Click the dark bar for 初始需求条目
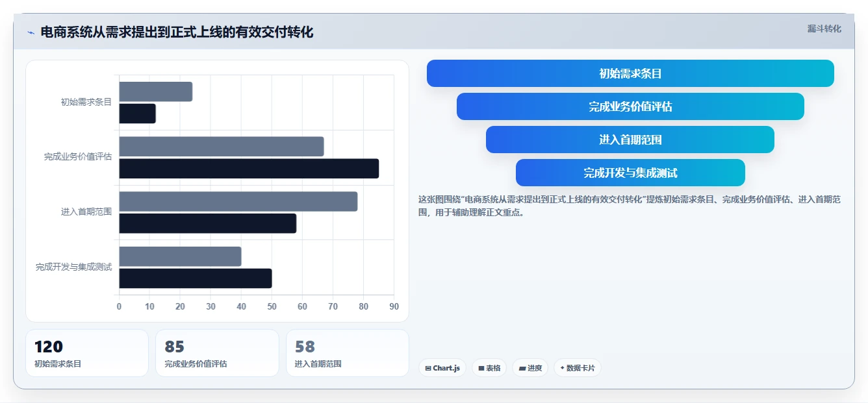The image size is (868, 403). coord(137,114)
